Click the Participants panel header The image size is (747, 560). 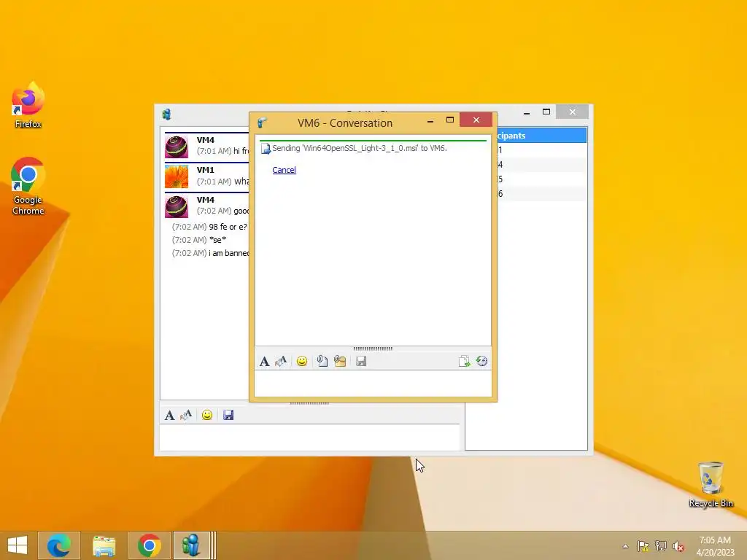click(542, 136)
